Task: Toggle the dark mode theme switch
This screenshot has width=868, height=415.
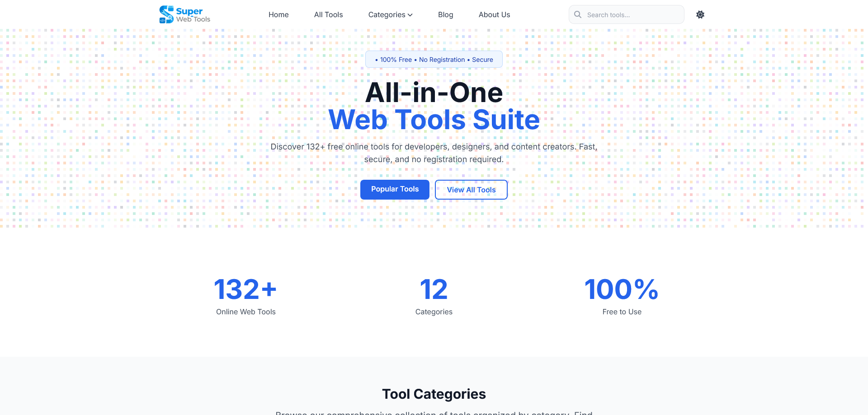Action: pyautogui.click(x=700, y=14)
